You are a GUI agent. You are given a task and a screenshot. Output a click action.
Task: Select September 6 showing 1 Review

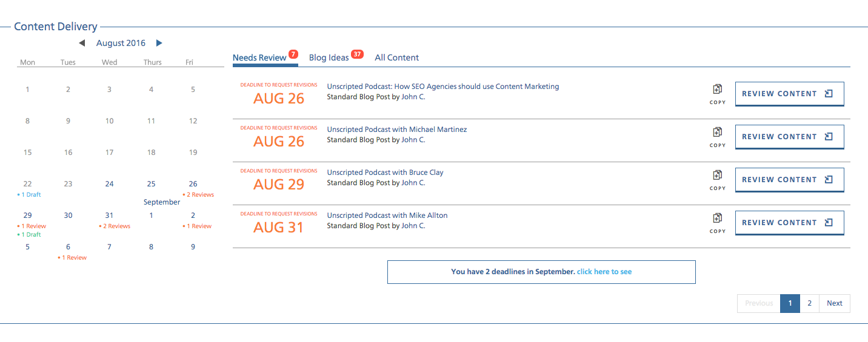pyautogui.click(x=68, y=251)
